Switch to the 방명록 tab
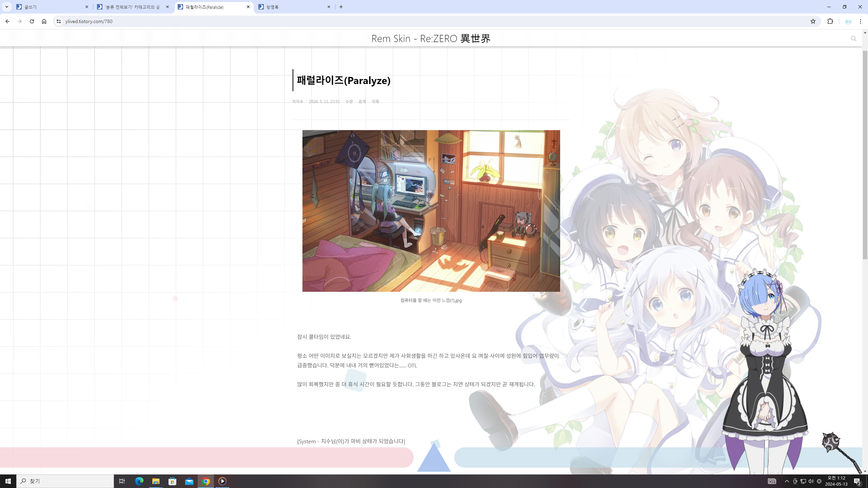868x488 pixels. point(292,7)
